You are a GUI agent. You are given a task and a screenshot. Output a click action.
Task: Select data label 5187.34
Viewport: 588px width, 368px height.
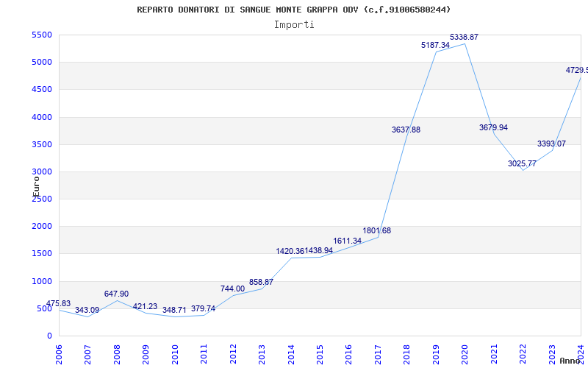[x=435, y=45]
